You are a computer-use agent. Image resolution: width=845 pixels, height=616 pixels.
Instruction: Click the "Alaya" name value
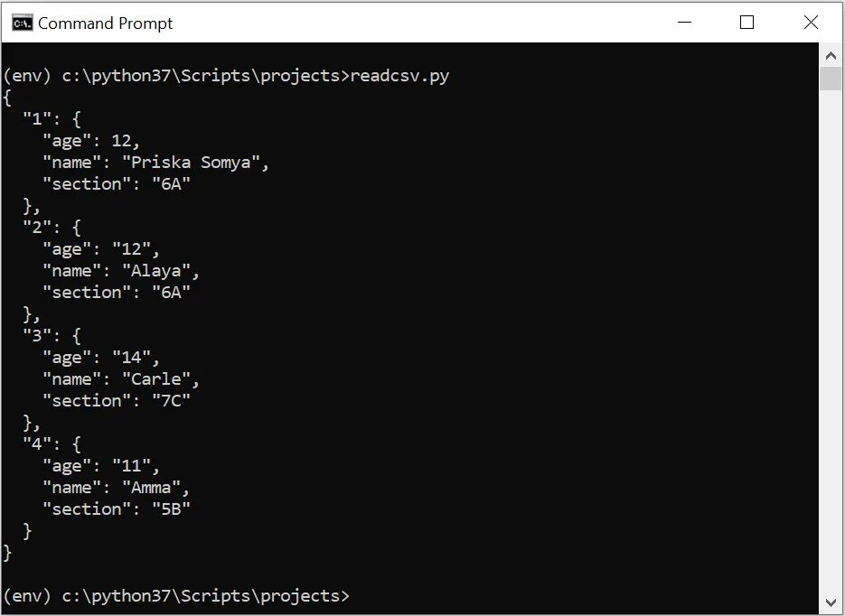[x=156, y=270]
